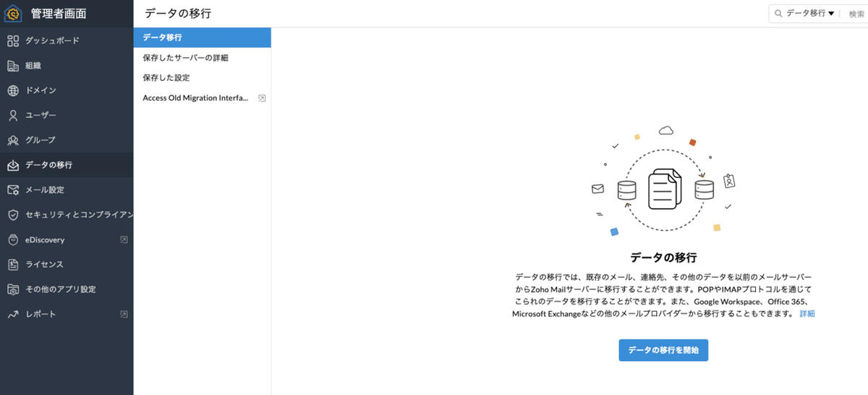Click the グループ group icon
This screenshot has width=868, height=395.
pyautogui.click(x=13, y=140)
